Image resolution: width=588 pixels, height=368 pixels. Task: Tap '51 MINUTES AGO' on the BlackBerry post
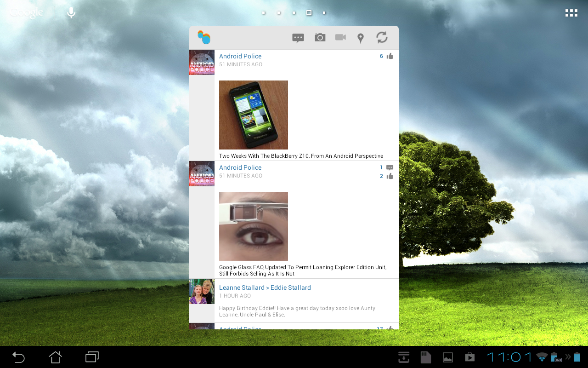coord(241,64)
